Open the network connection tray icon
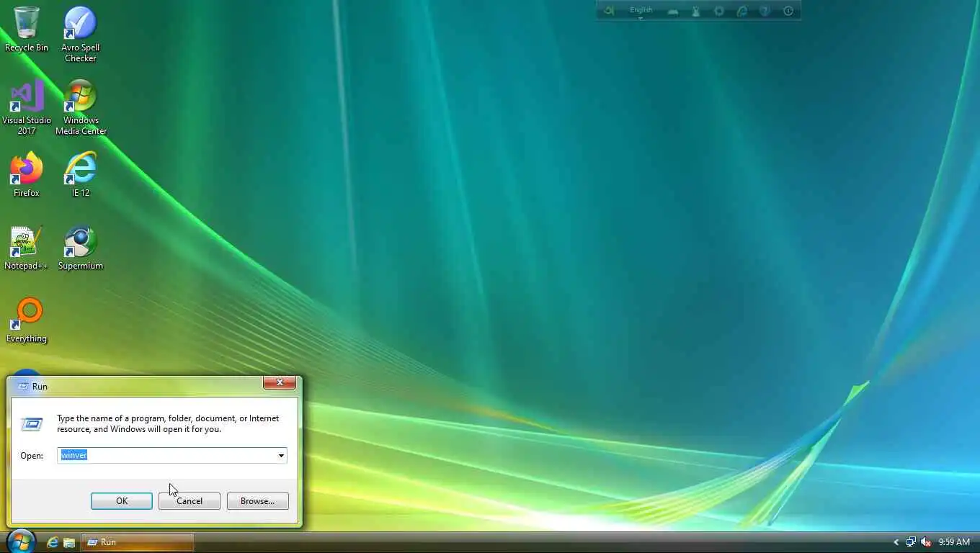This screenshot has height=553, width=980. click(x=911, y=542)
